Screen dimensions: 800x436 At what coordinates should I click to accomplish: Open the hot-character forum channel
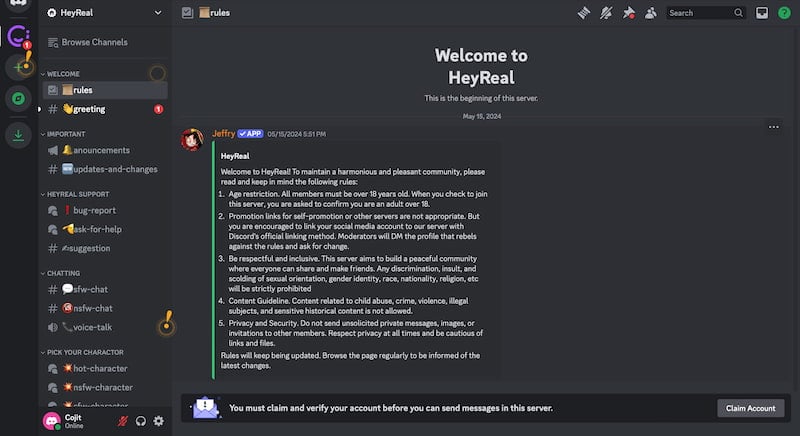[105, 369]
